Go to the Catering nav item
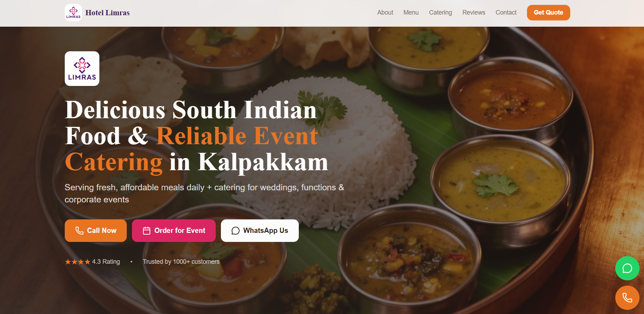 pyautogui.click(x=440, y=12)
